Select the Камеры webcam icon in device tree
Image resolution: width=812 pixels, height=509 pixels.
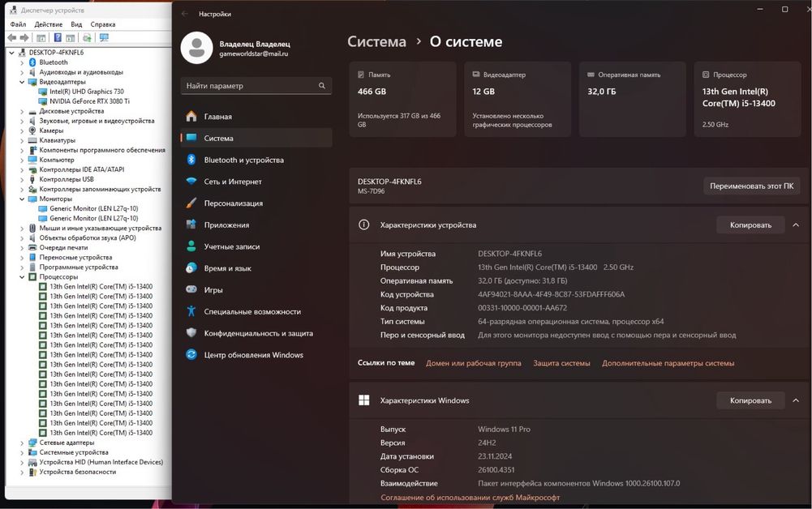point(32,130)
